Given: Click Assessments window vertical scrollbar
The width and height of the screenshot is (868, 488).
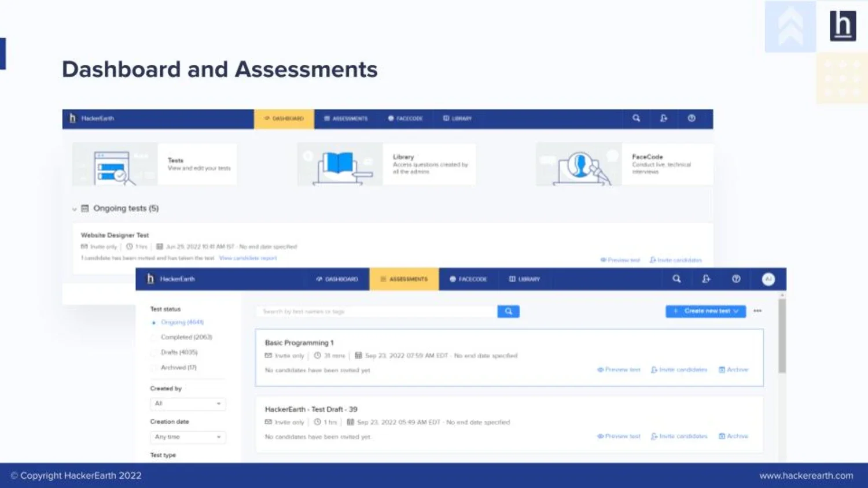Looking at the screenshot, I should point(782,335).
